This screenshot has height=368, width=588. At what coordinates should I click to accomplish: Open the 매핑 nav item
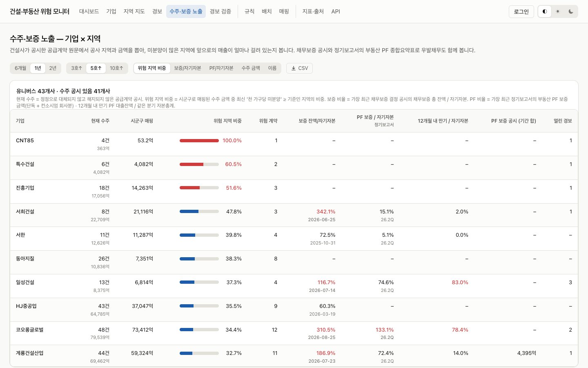point(284,11)
